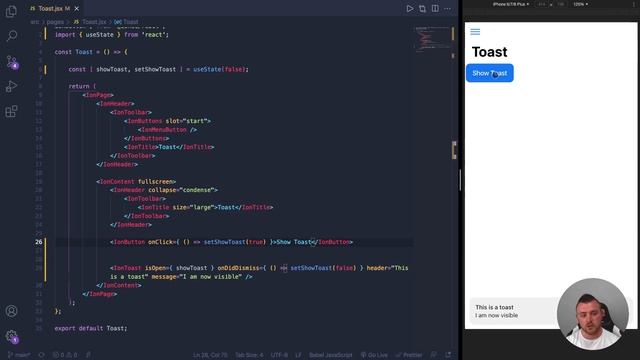Click the LF end-of-line status entry

[298, 355]
